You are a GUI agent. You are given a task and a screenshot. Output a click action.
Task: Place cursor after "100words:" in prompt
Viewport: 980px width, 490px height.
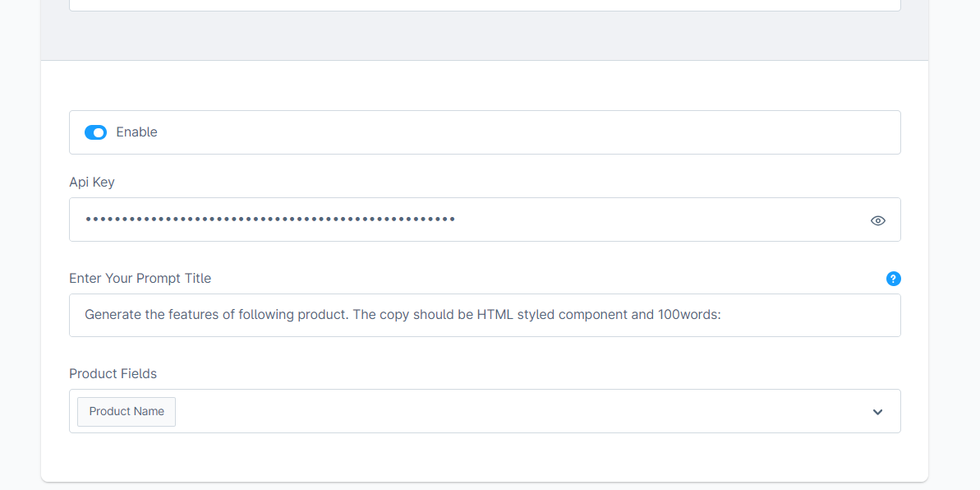(721, 315)
